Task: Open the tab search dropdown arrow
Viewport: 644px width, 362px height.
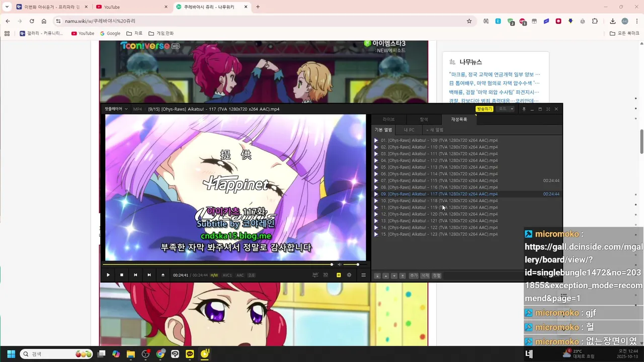Action: click(7, 7)
